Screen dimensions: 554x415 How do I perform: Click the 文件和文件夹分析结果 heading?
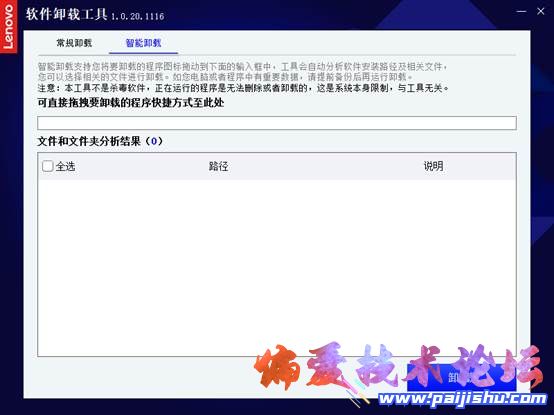[89, 141]
